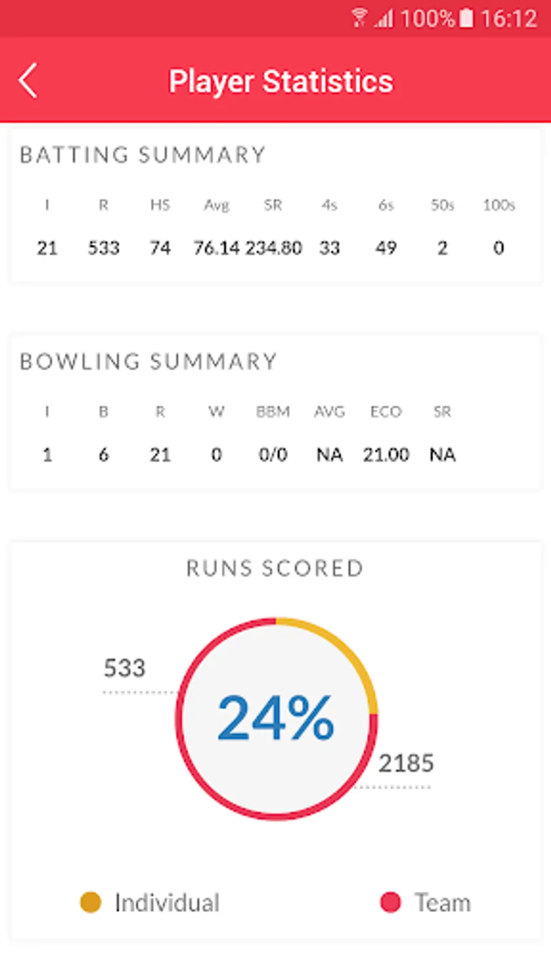Tap the sixes count 49
551x980 pixels.
pyautogui.click(x=386, y=248)
